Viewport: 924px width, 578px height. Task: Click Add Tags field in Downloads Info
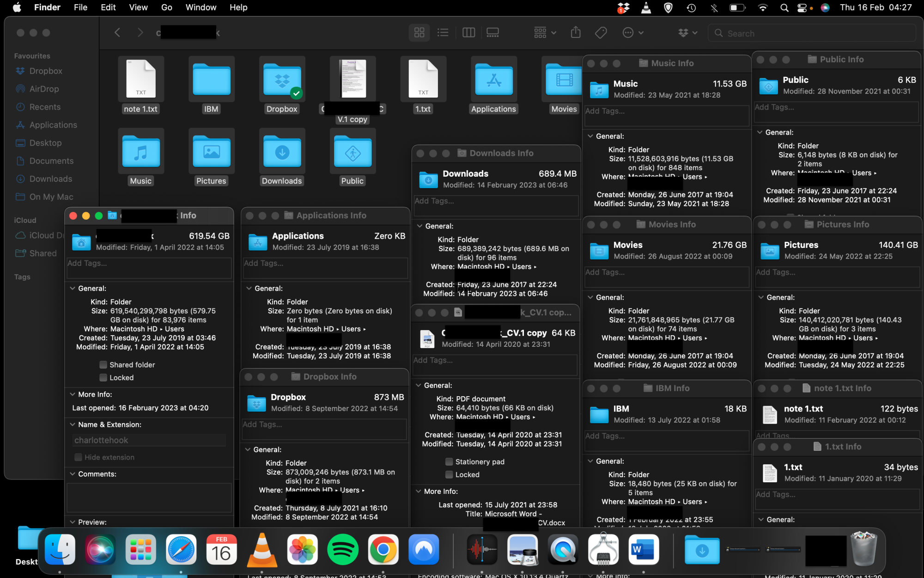pos(496,205)
